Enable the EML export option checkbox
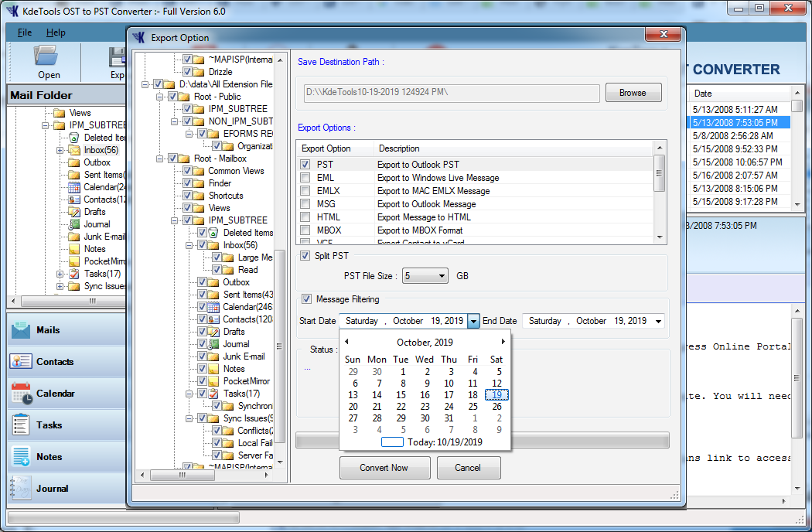The width and height of the screenshot is (812, 532). click(304, 177)
